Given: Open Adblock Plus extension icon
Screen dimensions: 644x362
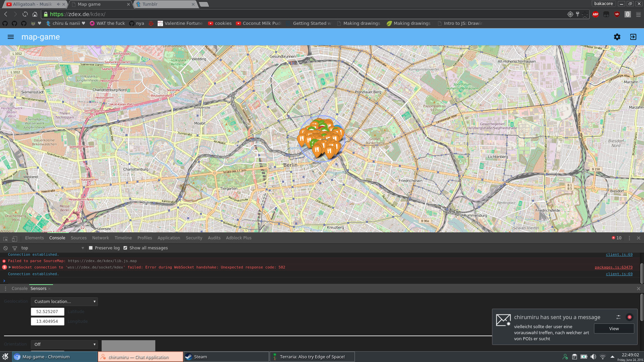Looking at the screenshot, I should click(x=596, y=14).
